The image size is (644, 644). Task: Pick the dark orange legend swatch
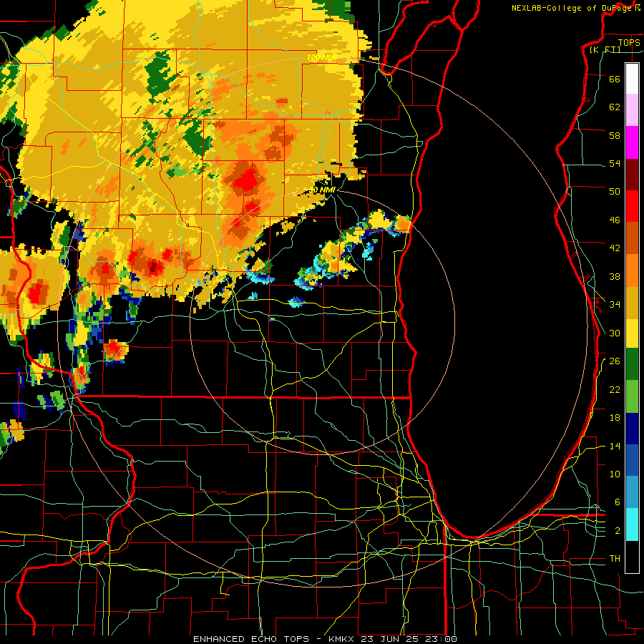point(632,238)
